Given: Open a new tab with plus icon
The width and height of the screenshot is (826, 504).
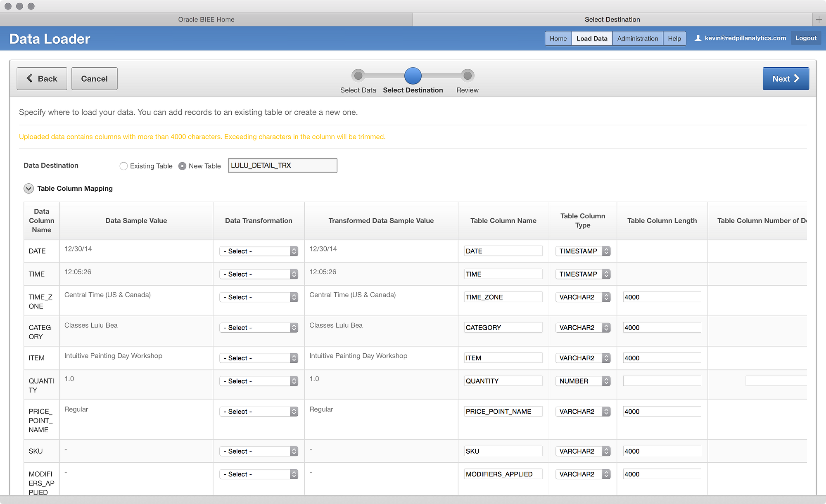Looking at the screenshot, I should pyautogui.click(x=819, y=19).
